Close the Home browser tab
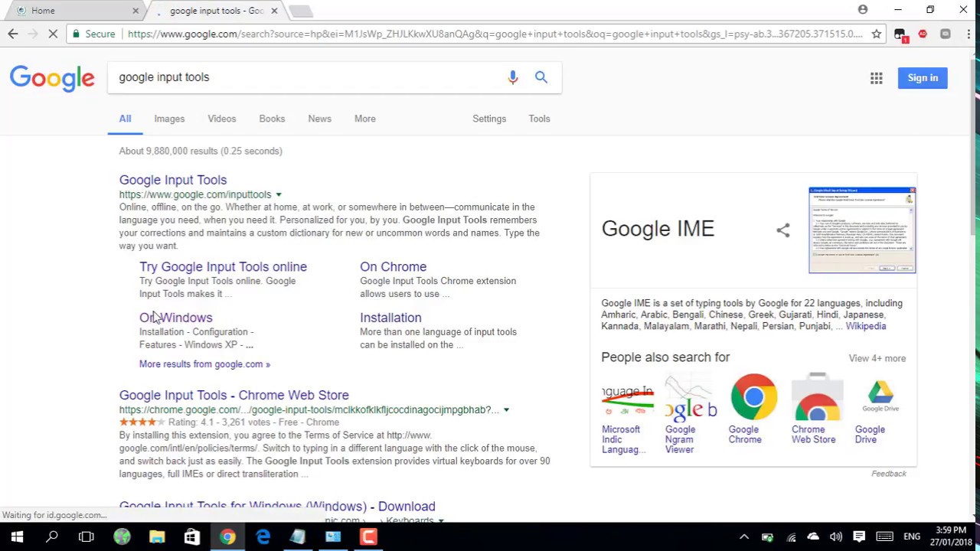This screenshot has height=551, width=980. 136,11
